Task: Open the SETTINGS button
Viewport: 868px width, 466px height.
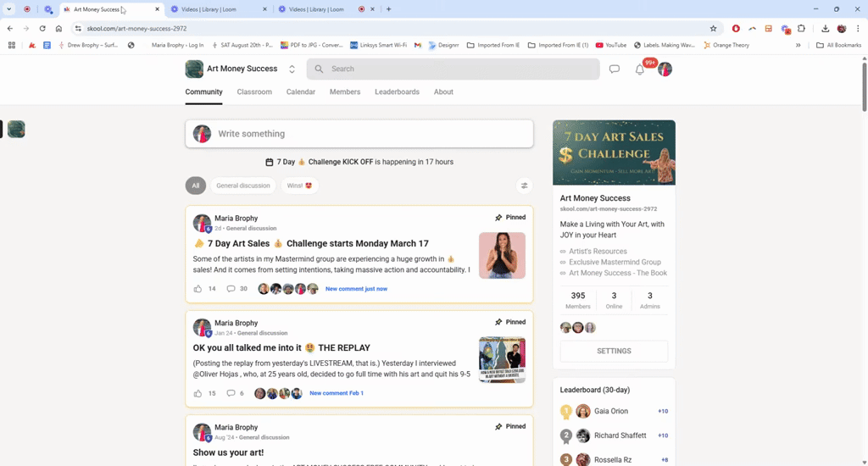Action: (x=614, y=351)
